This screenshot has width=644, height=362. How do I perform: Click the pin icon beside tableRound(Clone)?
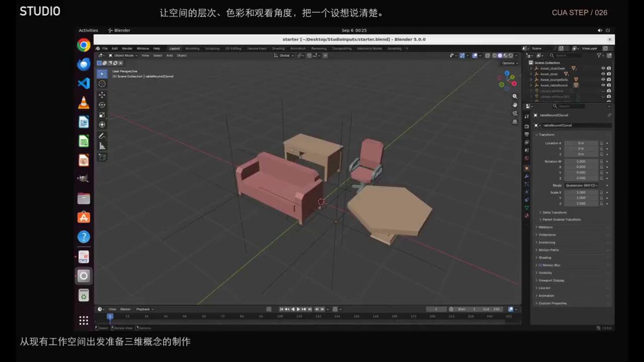coord(609,115)
